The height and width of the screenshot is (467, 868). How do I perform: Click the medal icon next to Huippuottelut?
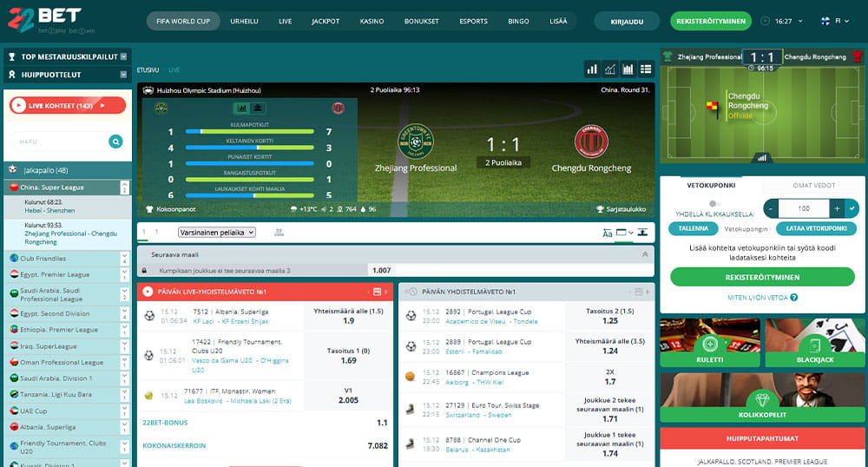click(11, 74)
